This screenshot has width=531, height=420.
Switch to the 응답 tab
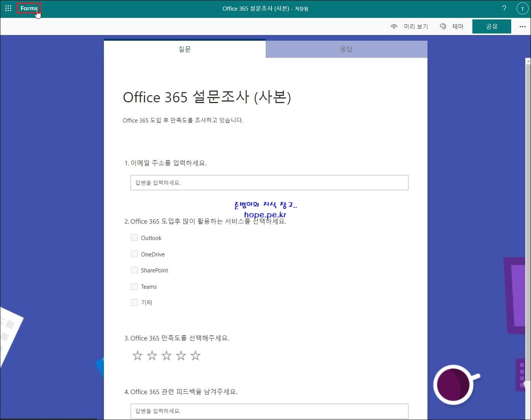(x=346, y=49)
